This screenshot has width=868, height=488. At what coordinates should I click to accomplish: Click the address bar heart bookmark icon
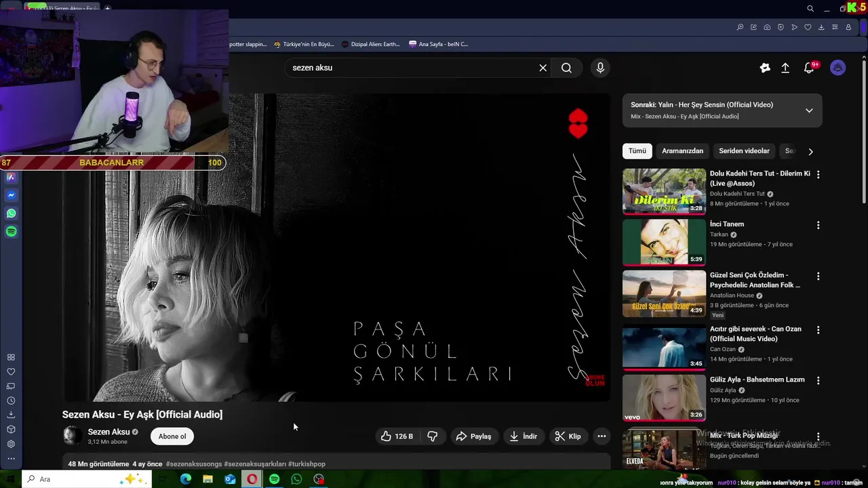point(808,27)
